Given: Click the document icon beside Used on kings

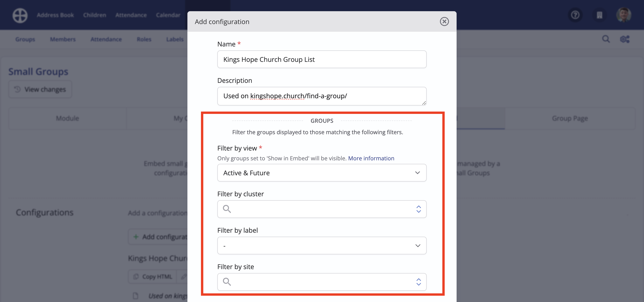Looking at the screenshot, I should 136,296.
